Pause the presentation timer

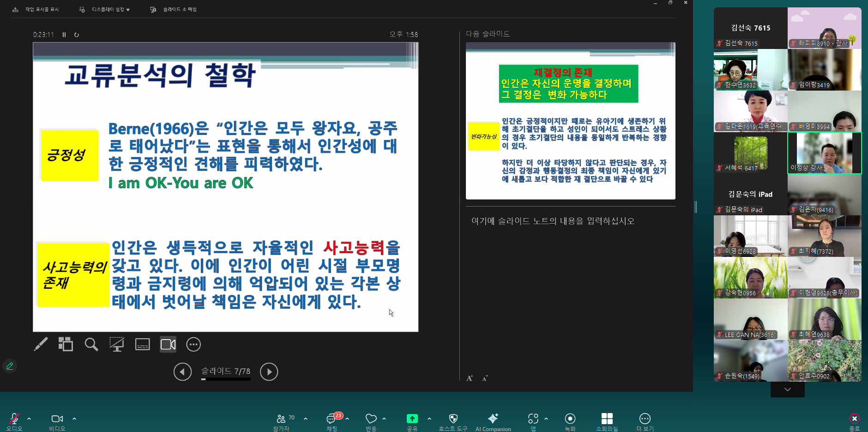point(64,35)
